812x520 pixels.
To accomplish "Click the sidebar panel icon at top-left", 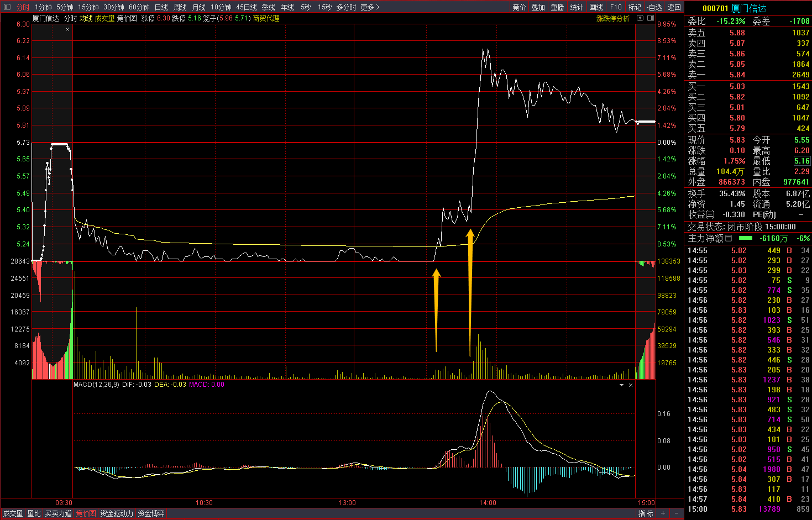I will 7,7.
